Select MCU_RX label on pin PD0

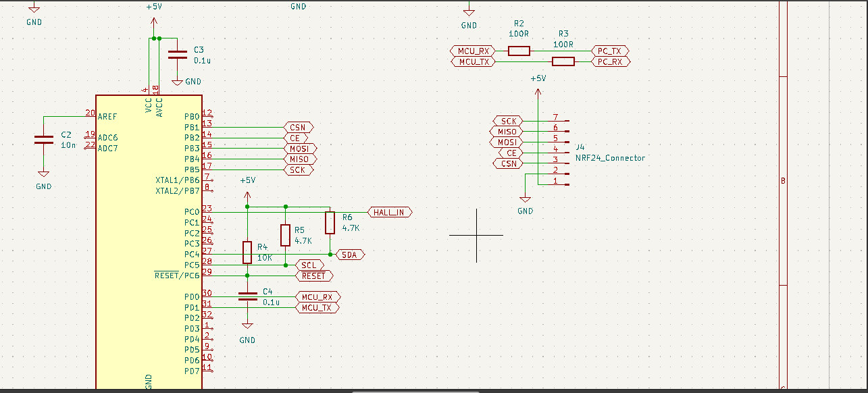317,297
